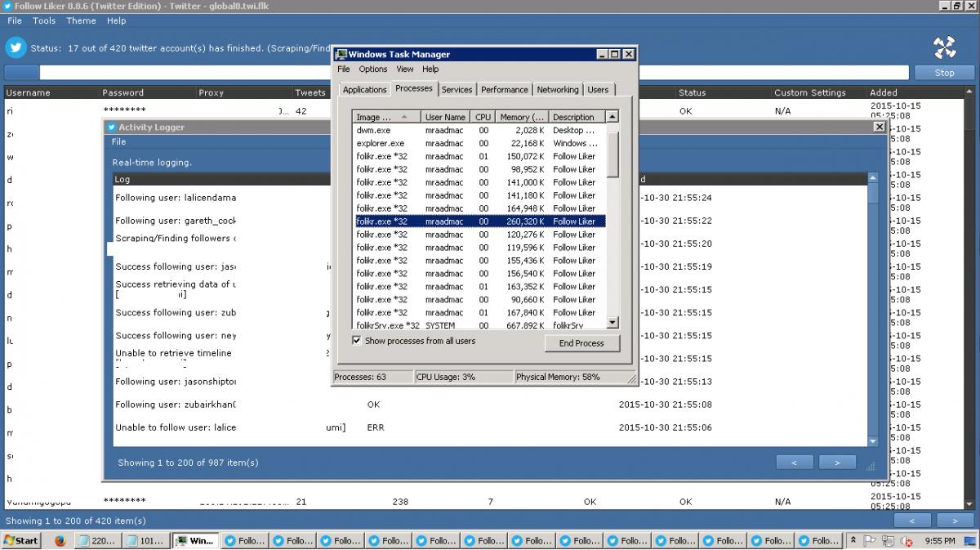
Task: Select the folikr.exe process using 150,072 K
Action: pos(479,156)
